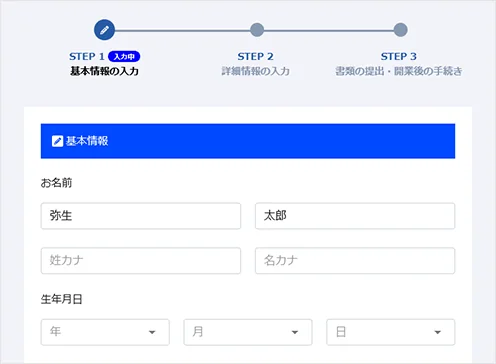Click the edit icon beside 基本情報 header
The image size is (496, 364).
57,141
